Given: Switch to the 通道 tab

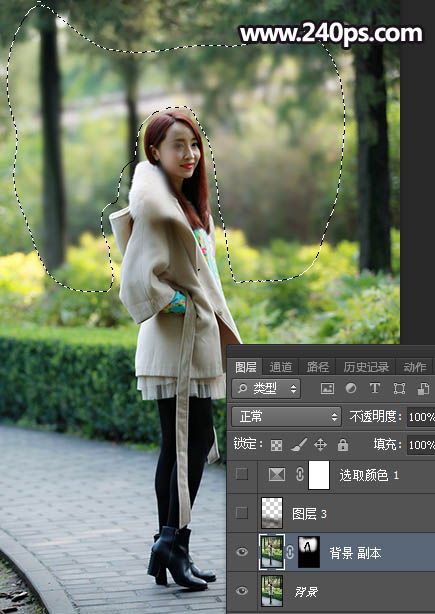Looking at the screenshot, I should click(x=281, y=367).
